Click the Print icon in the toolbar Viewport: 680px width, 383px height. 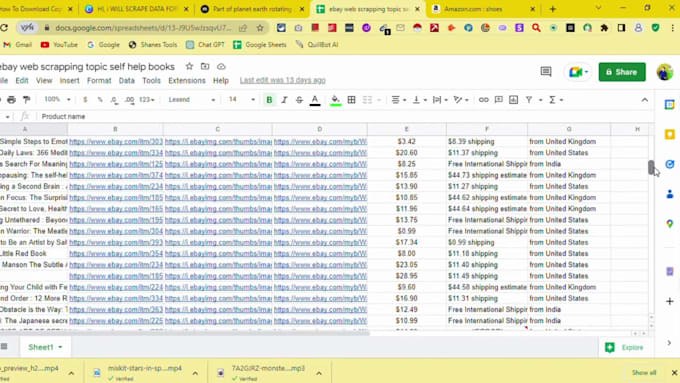tap(11, 100)
